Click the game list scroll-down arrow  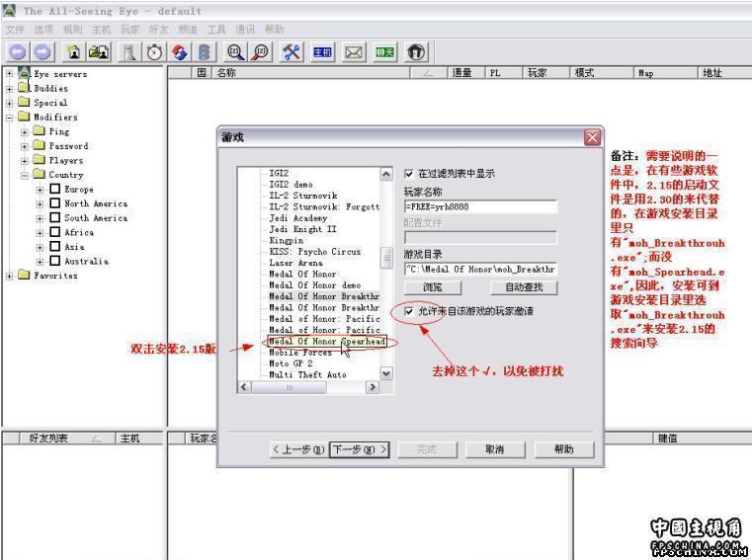(x=386, y=373)
